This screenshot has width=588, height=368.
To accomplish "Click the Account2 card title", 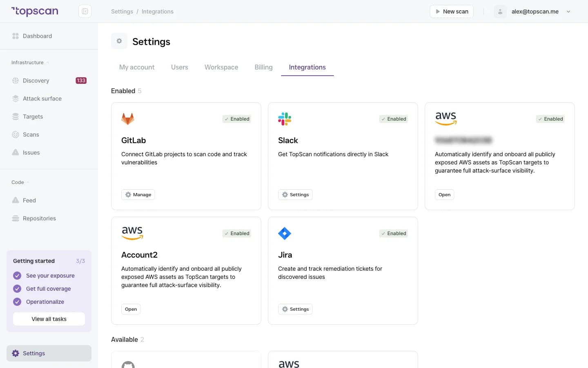I will [139, 255].
